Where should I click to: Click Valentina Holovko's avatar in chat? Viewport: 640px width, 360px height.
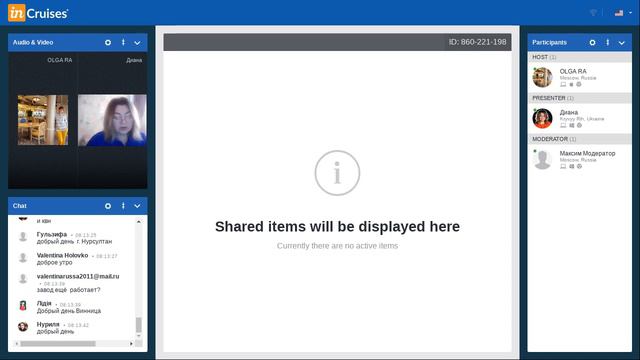pos(23,258)
